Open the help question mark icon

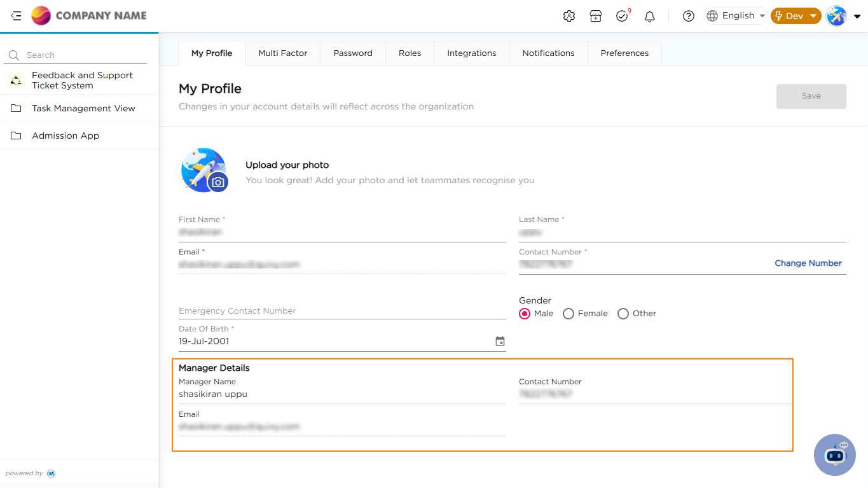[688, 17]
